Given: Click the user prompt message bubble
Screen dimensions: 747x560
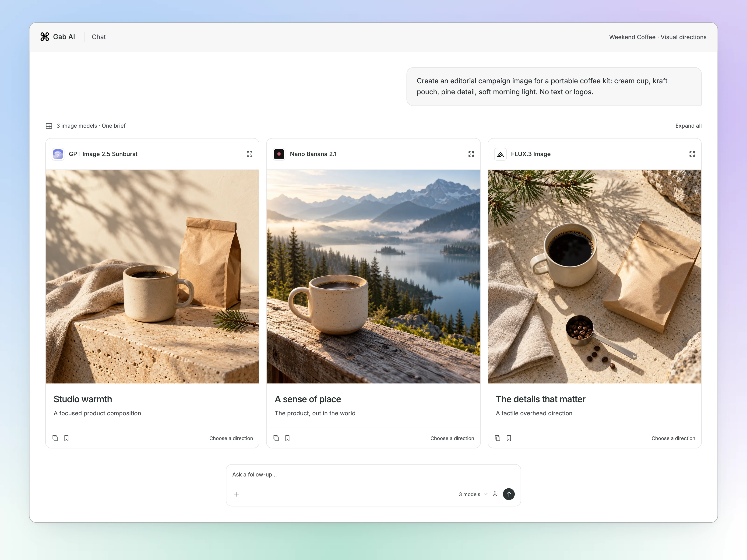Looking at the screenshot, I should (554, 86).
